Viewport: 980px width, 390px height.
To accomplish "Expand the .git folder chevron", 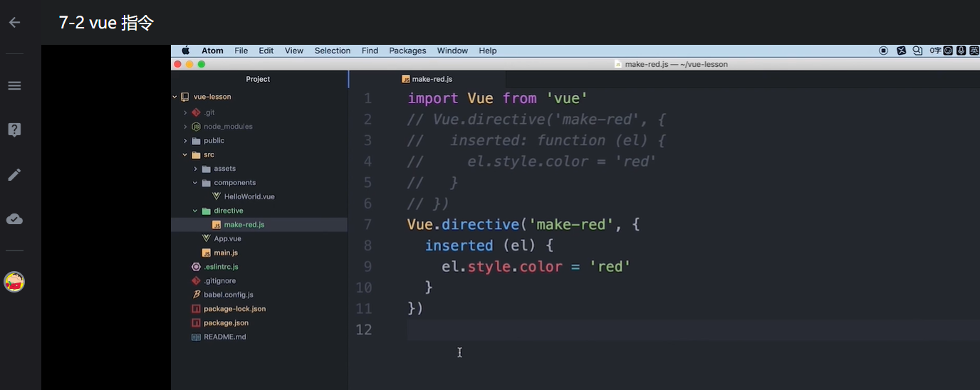I will (185, 112).
